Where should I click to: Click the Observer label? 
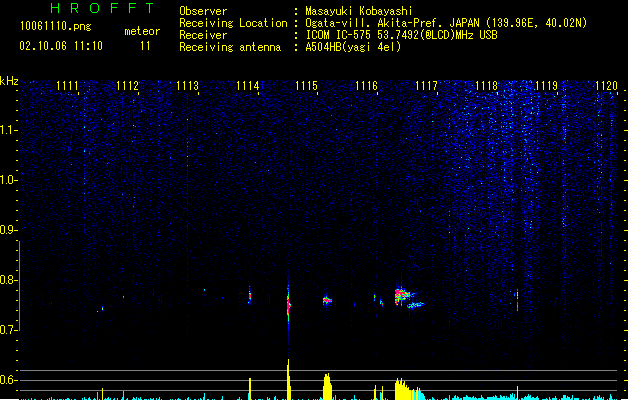pyautogui.click(x=203, y=11)
